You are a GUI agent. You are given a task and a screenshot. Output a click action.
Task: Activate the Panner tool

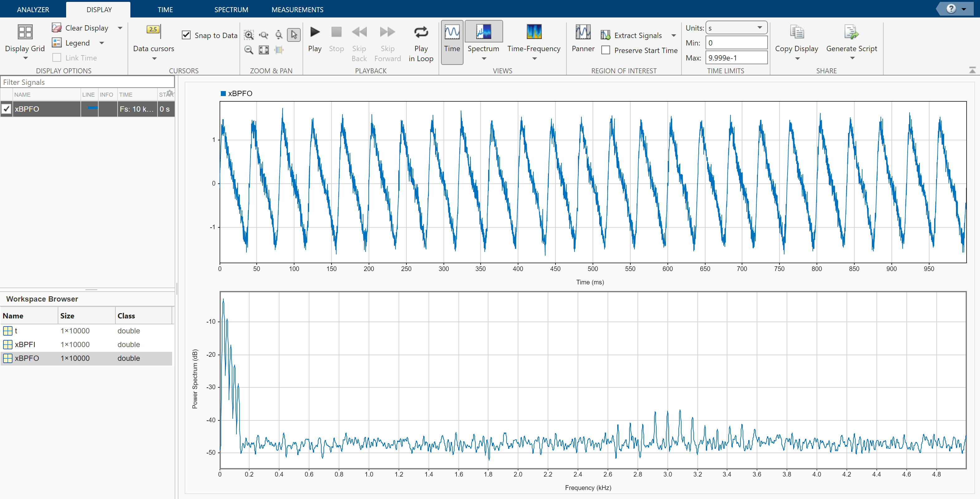[x=582, y=32]
